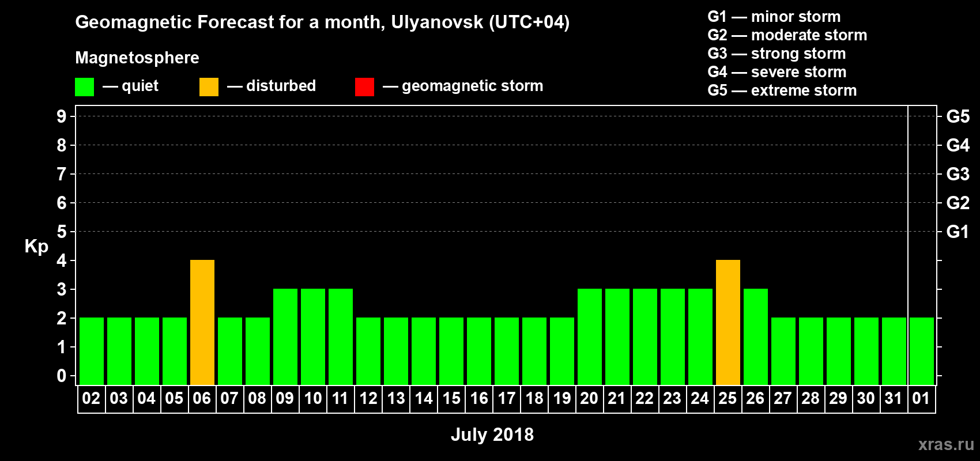Click the Kp value 5 on left axis
This screenshot has width=980, height=461.
click(x=62, y=232)
